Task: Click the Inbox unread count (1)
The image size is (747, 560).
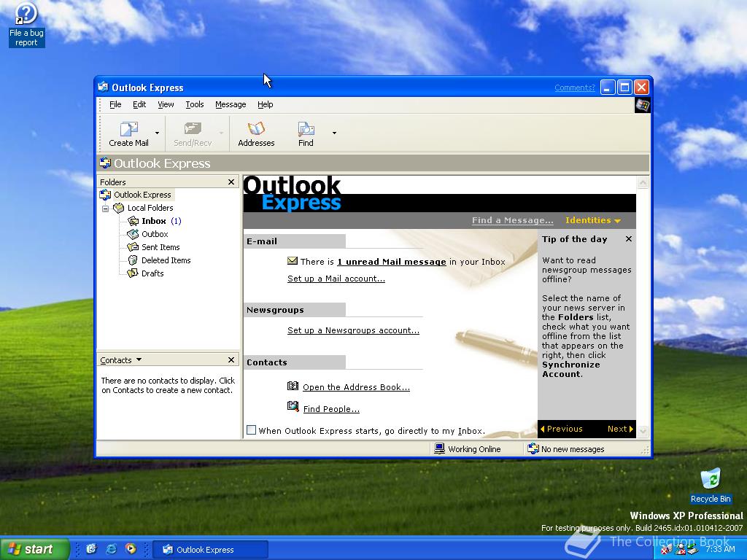Action: 176,221
